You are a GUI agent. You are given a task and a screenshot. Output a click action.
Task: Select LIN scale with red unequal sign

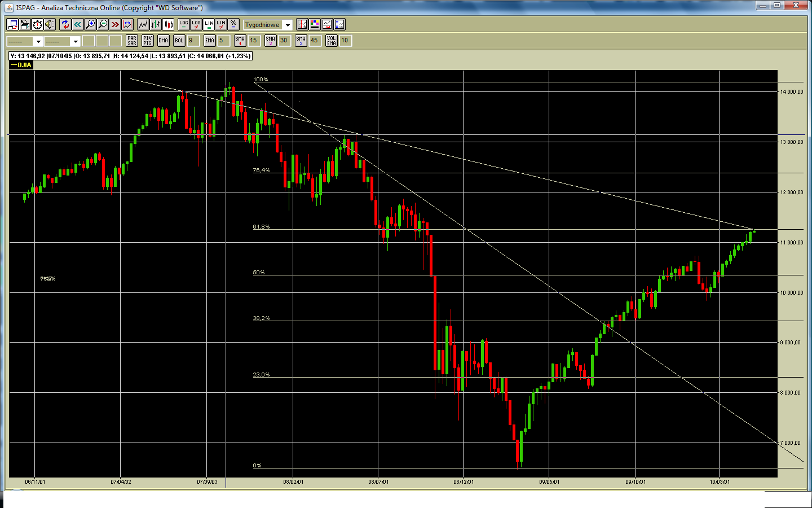point(221,24)
